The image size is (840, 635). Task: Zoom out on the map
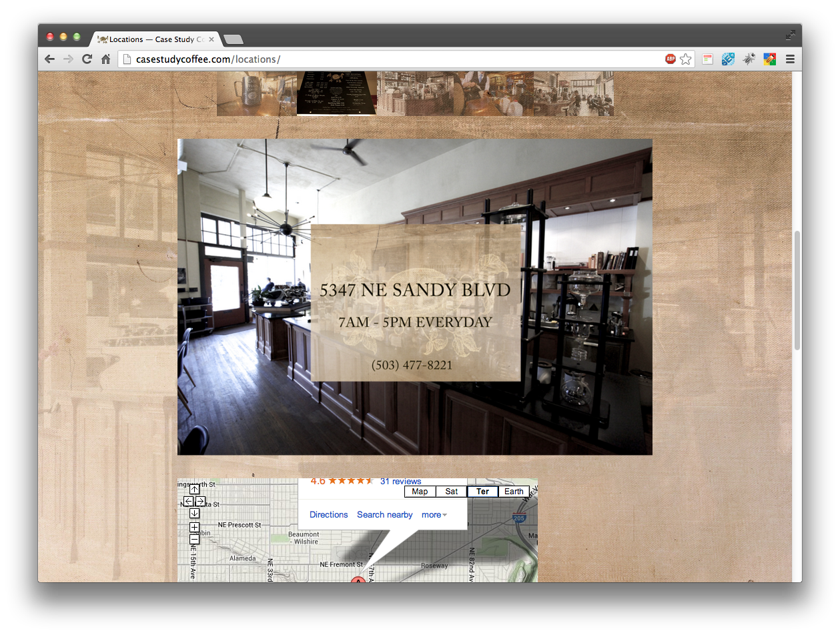(194, 538)
